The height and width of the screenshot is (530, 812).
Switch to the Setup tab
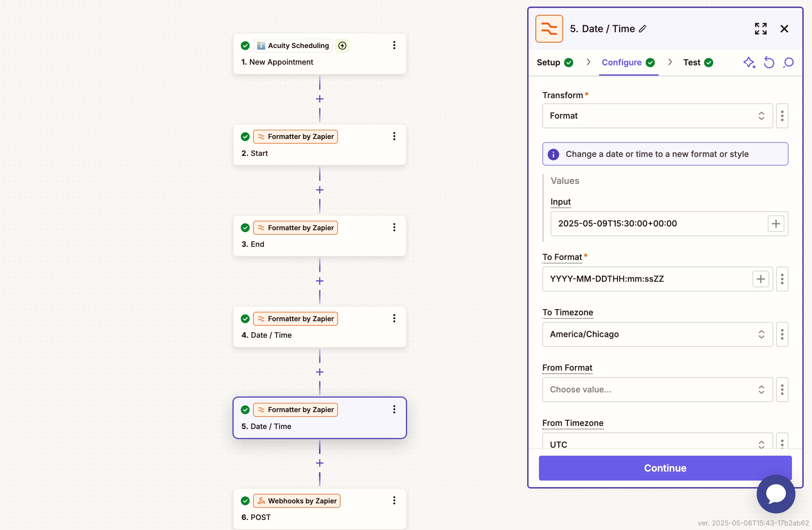[555, 63]
